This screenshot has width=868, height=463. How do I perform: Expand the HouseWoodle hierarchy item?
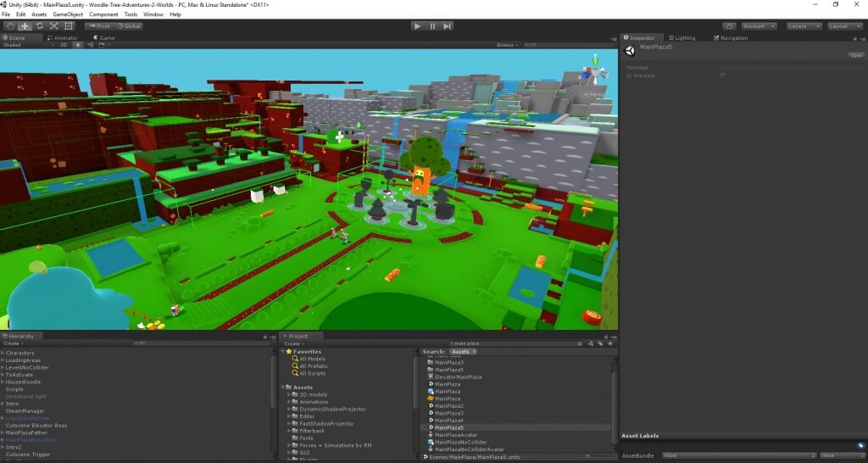3,382
